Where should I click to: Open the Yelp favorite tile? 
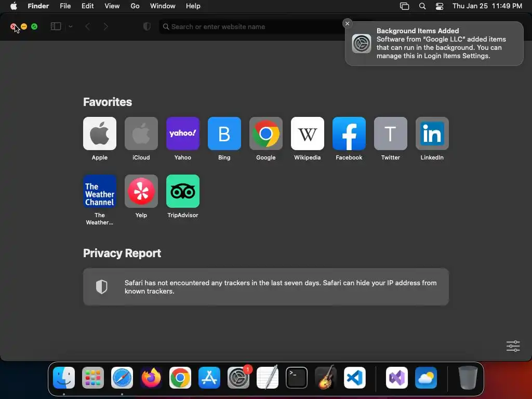(141, 191)
